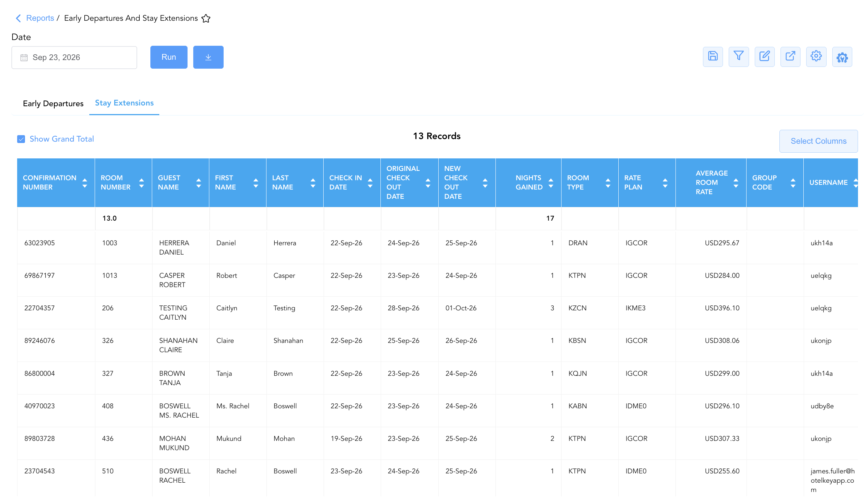The height and width of the screenshot is (502, 868).
Task: Sort by Room Type column arrows
Action: point(608,183)
